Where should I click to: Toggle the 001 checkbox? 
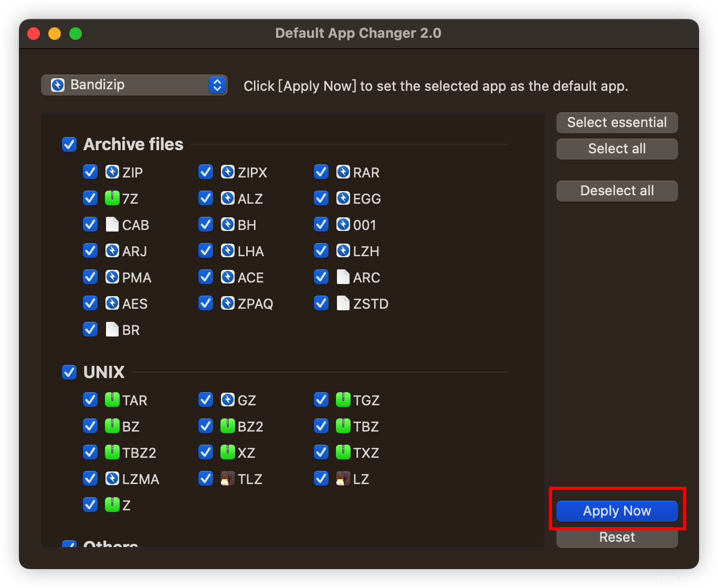coord(321,225)
